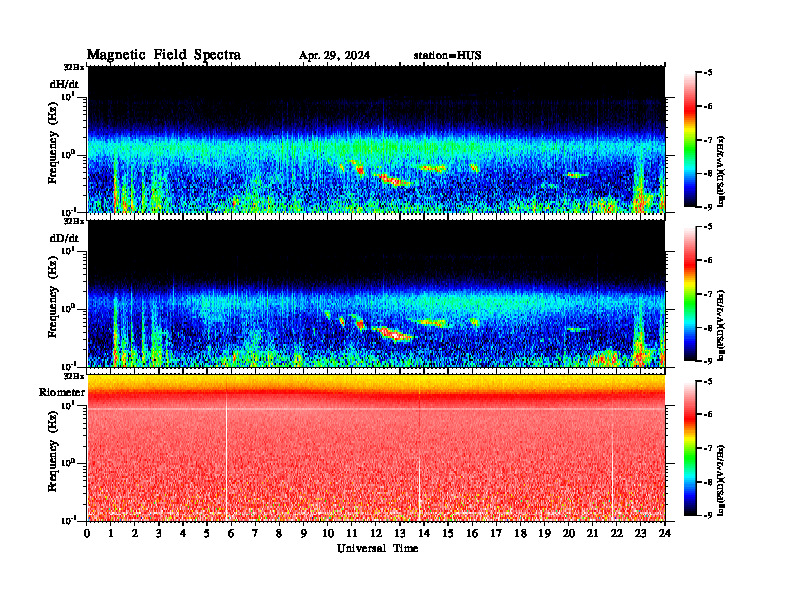This screenshot has width=792, height=612.
Task: Click hour "21" on the Universal Time axis
Action: pyautogui.click(x=592, y=533)
